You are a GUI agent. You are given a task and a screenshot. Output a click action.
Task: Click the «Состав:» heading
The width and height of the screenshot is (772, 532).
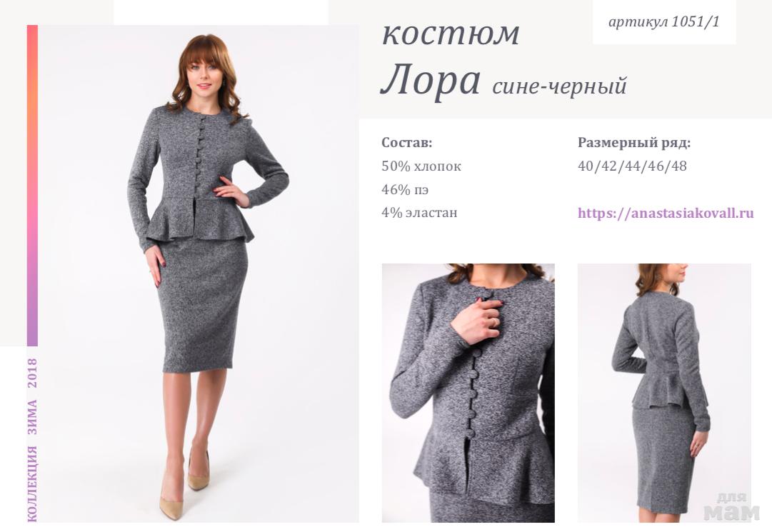(406, 143)
